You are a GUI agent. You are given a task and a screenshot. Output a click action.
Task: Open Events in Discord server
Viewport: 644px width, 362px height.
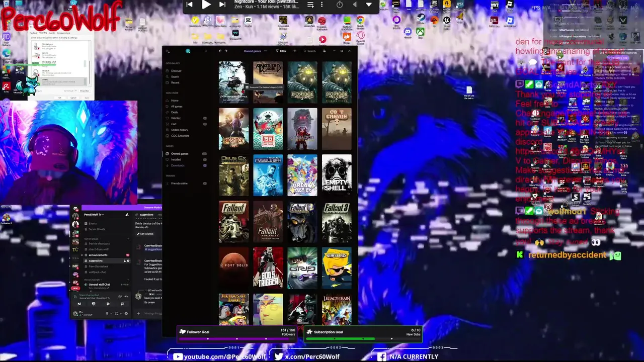pyautogui.click(x=91, y=223)
